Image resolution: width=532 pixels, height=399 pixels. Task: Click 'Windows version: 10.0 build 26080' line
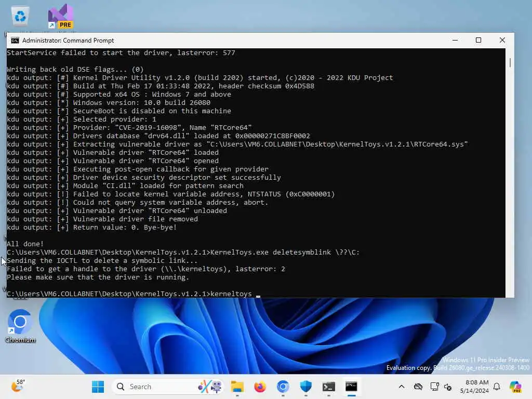coord(109,102)
